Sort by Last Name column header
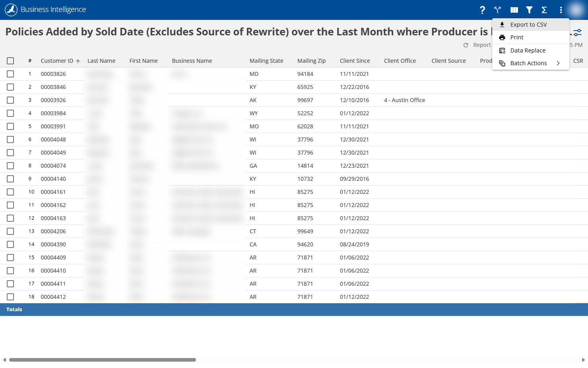The height and width of the screenshot is (368, 588). click(101, 61)
